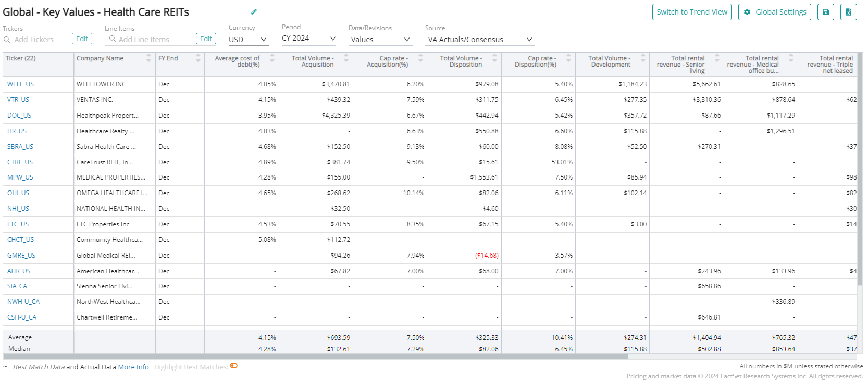Sort by the Company Name column arrows
The width and height of the screenshot is (868, 383).
pos(148,58)
